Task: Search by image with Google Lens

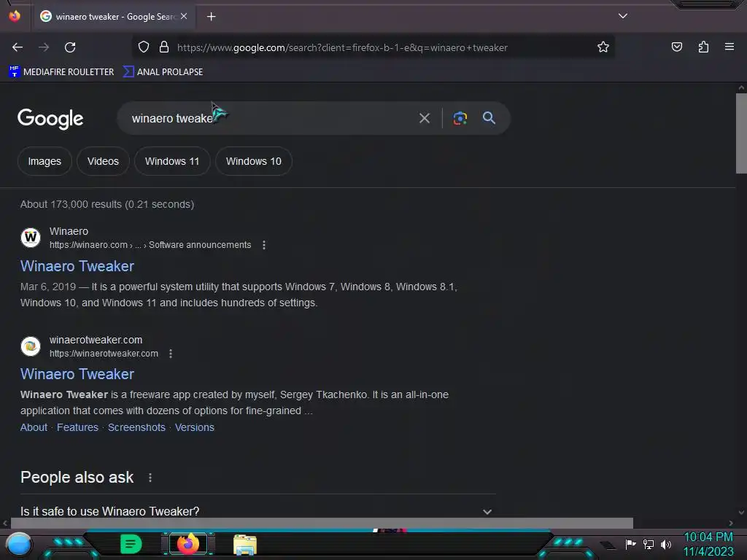Action: (460, 118)
